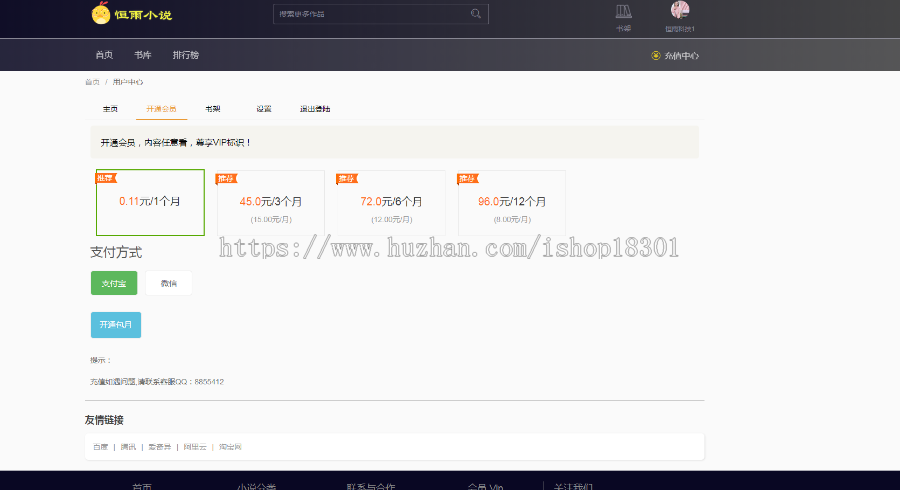This screenshot has width=900, height=490.
Task: Open 书库 in navigation bar
Action: coord(142,55)
